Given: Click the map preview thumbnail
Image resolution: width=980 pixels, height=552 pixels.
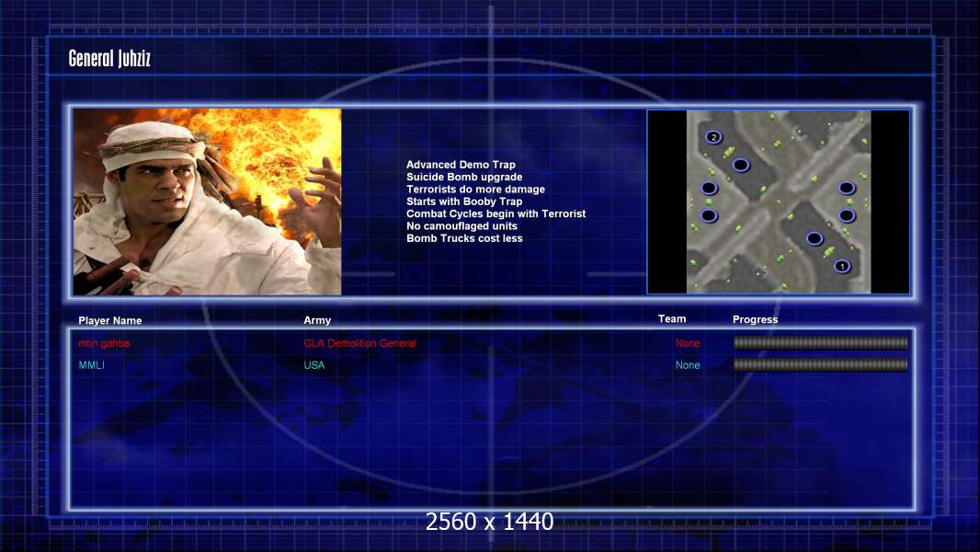Looking at the screenshot, I should (778, 201).
